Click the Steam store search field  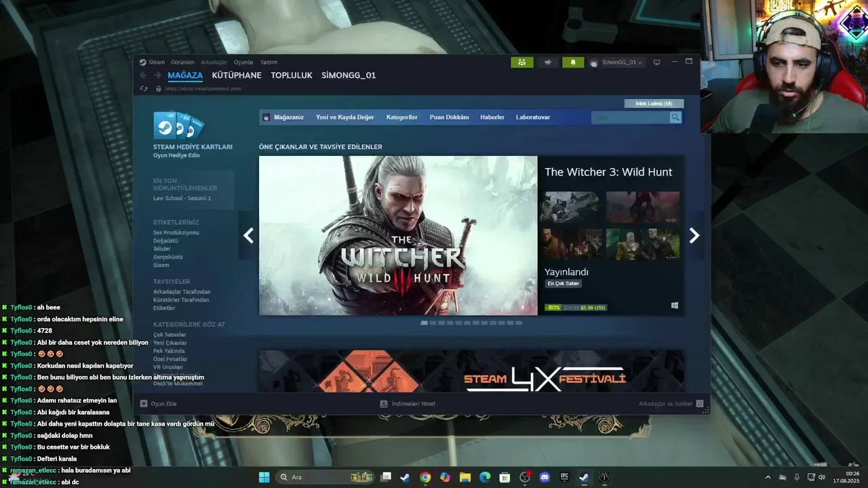[x=631, y=117]
